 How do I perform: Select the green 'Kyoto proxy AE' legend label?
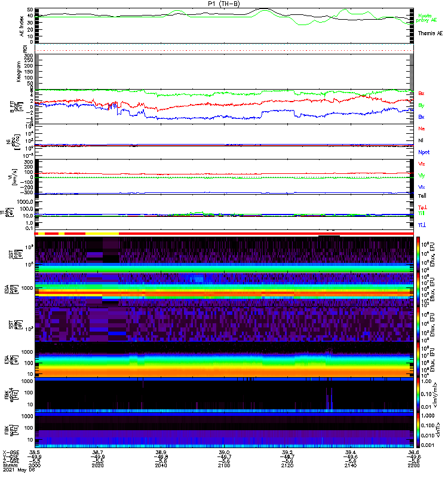(x=426, y=18)
